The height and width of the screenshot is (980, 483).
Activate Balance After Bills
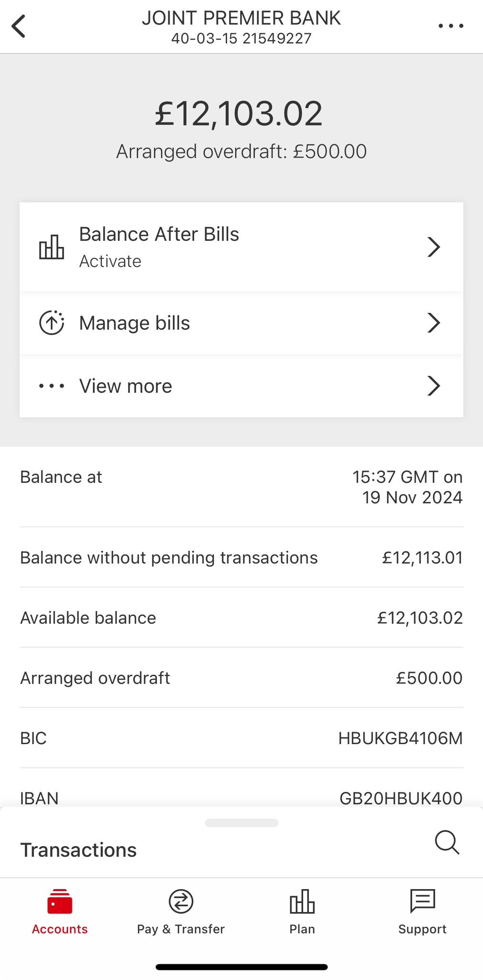point(110,261)
